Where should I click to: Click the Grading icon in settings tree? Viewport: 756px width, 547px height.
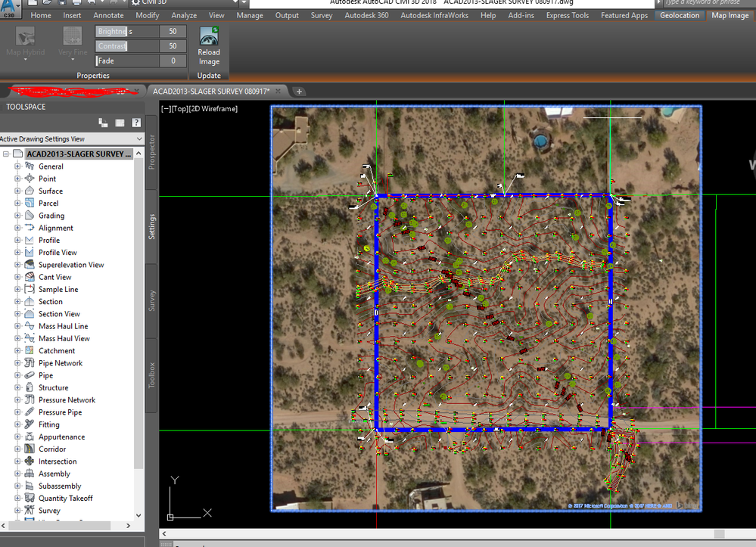point(30,215)
